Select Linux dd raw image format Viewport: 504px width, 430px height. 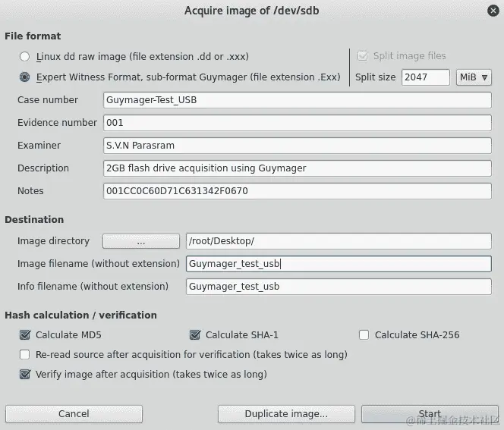(x=25, y=57)
